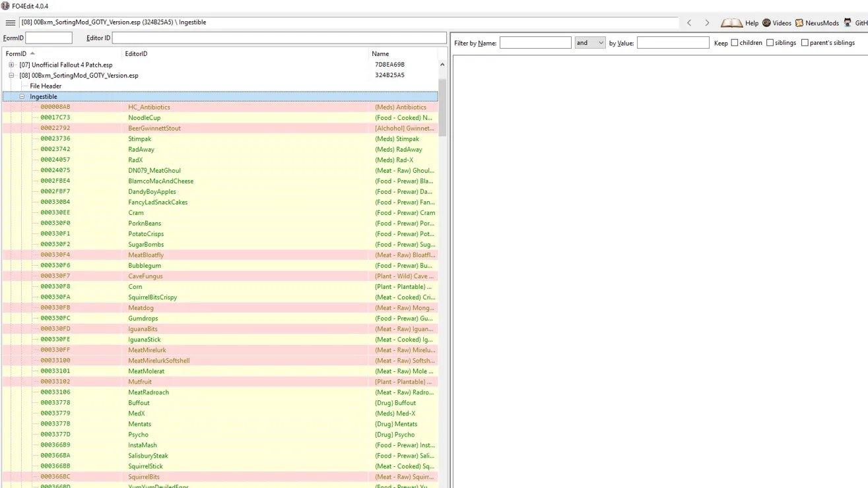Select SalisburySteak record row
This screenshot has width=868, height=488.
click(x=220, y=455)
